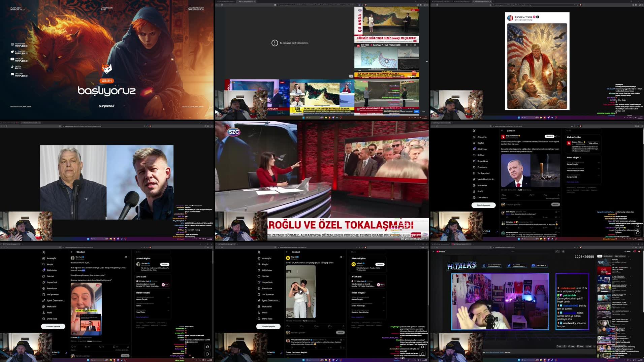Open the Windows Start menu
This screenshot has width=644, height=362.
pyautogui.click(x=303, y=360)
